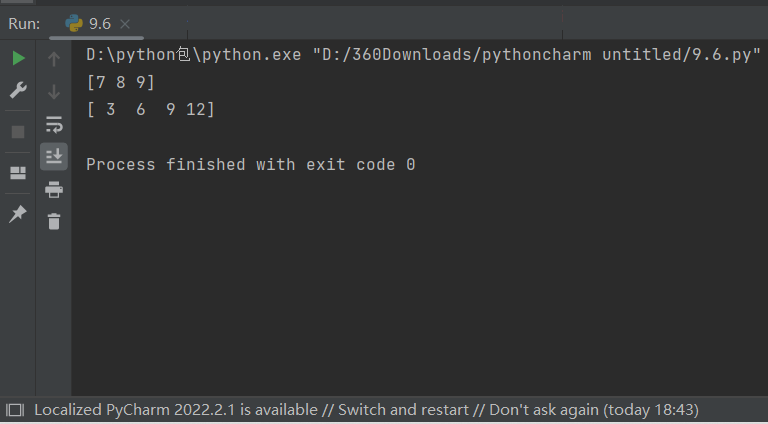This screenshot has height=424, width=768.
Task: Click Don't ask again in the status bar
Action: point(544,410)
